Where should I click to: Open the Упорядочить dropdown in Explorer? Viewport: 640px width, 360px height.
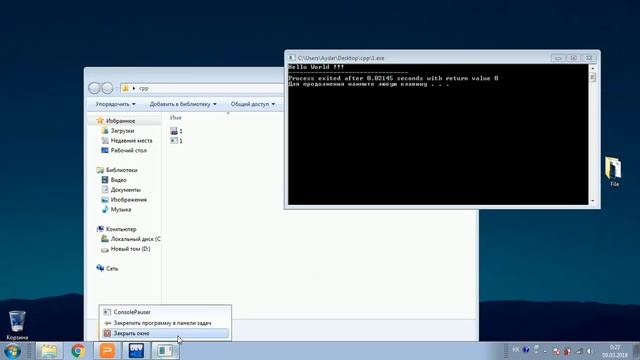pos(116,104)
